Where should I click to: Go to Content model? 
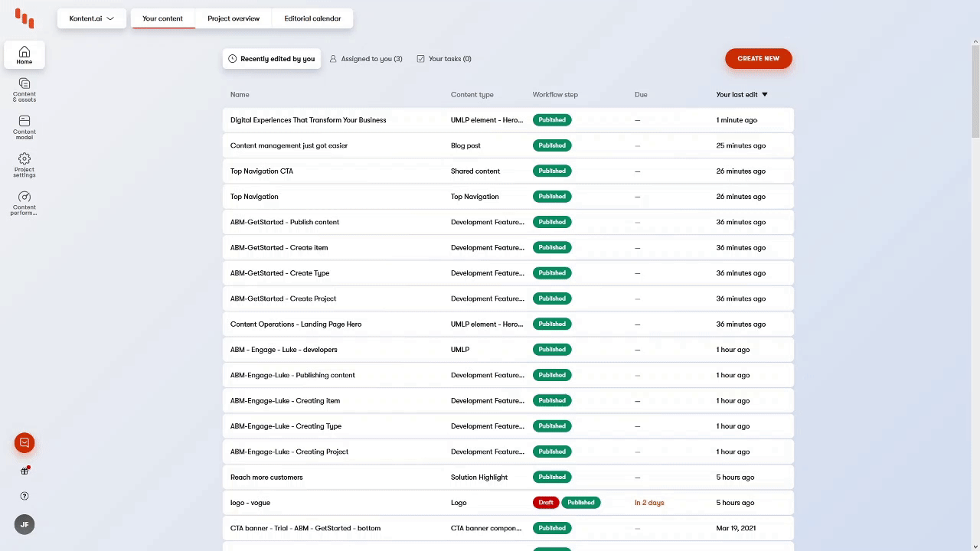(x=24, y=126)
